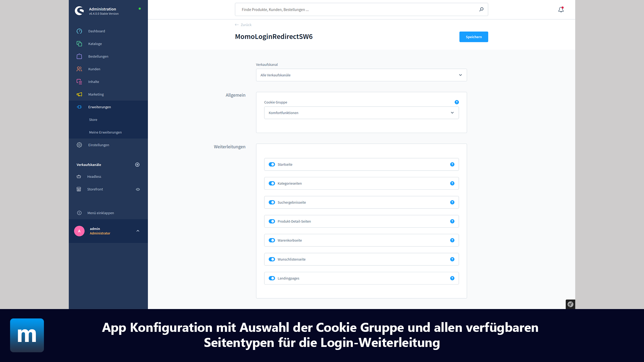Click the Einstellungen sidebar icon

pyautogui.click(x=79, y=145)
